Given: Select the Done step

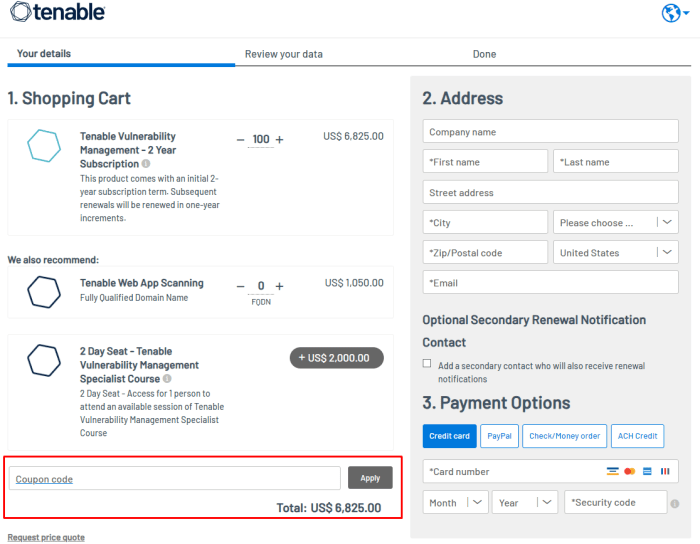Looking at the screenshot, I should pos(484,54).
